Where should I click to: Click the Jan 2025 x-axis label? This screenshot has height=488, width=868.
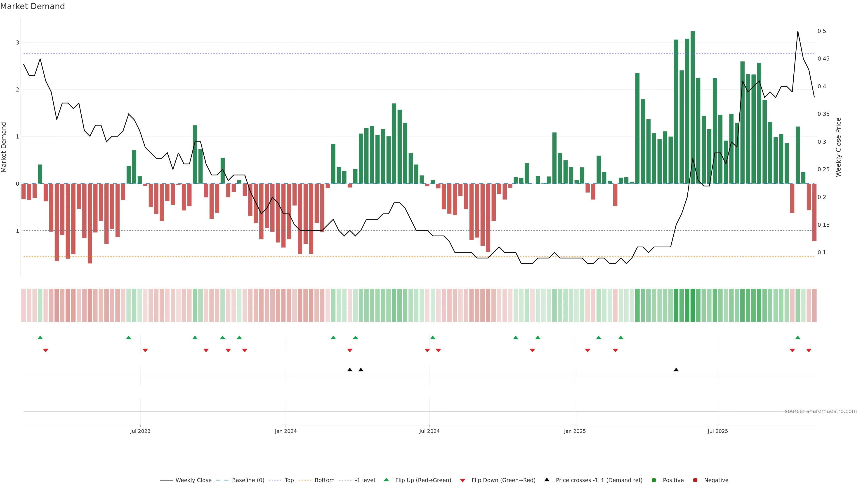point(575,431)
